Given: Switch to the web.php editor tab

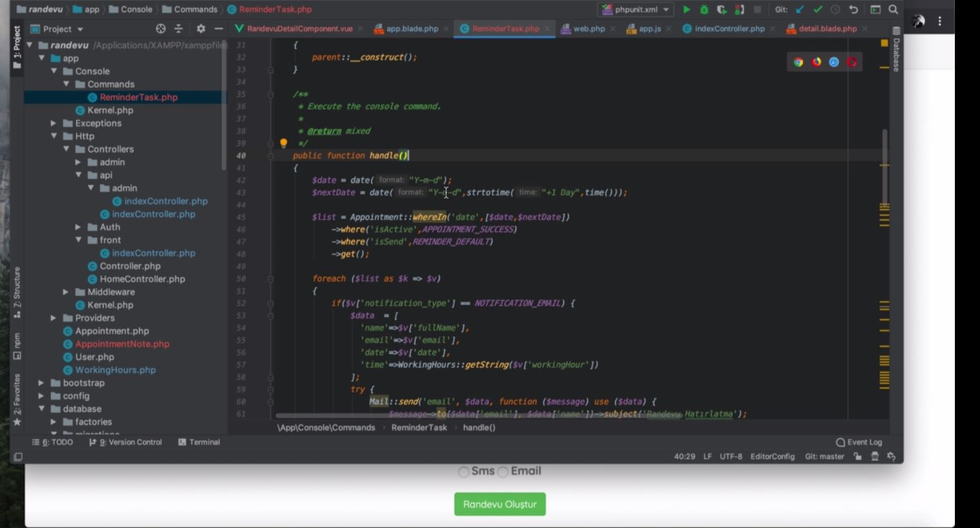Looking at the screenshot, I should [588, 29].
